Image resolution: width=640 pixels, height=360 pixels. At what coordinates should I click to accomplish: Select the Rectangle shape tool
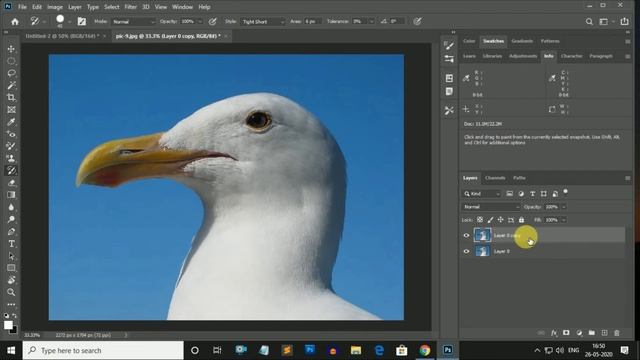pos(11,268)
